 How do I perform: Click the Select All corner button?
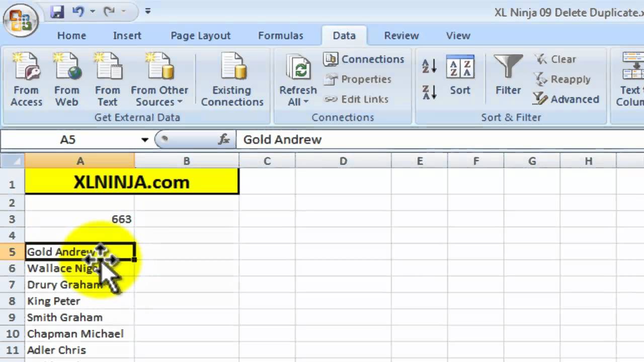[13, 161]
